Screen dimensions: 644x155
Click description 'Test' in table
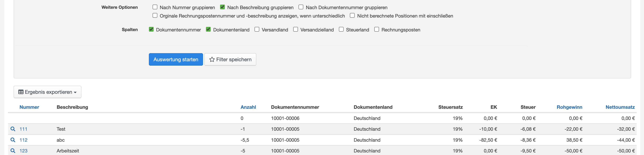pos(61,129)
